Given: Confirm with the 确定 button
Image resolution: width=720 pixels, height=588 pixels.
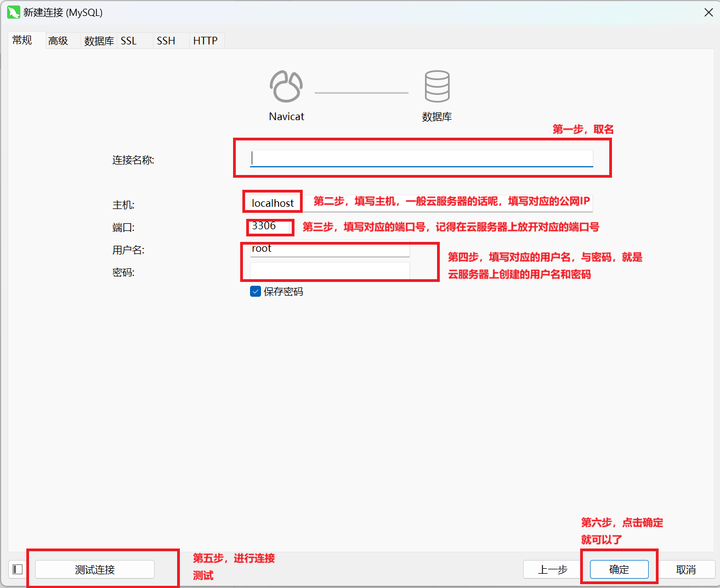Looking at the screenshot, I should (x=619, y=569).
